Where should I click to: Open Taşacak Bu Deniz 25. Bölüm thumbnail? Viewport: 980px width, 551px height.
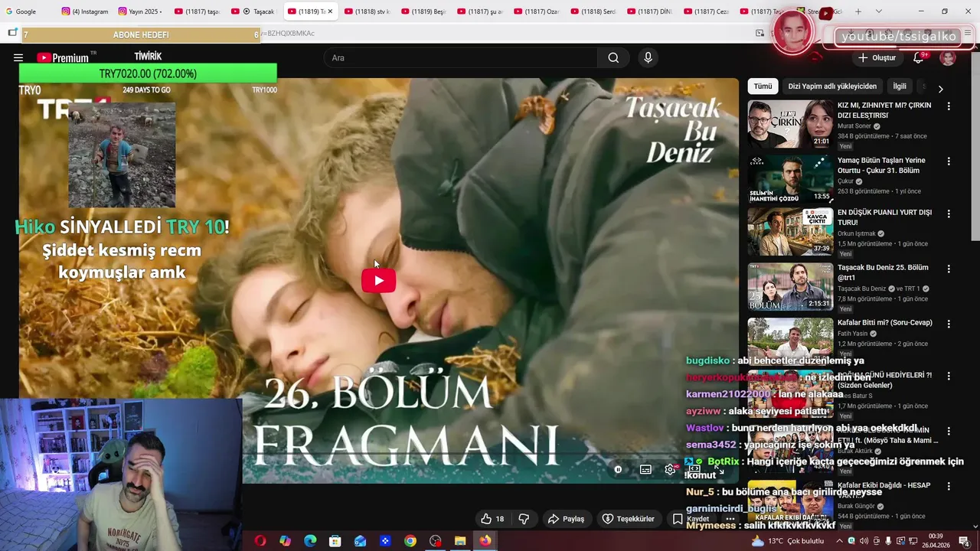[790, 286]
